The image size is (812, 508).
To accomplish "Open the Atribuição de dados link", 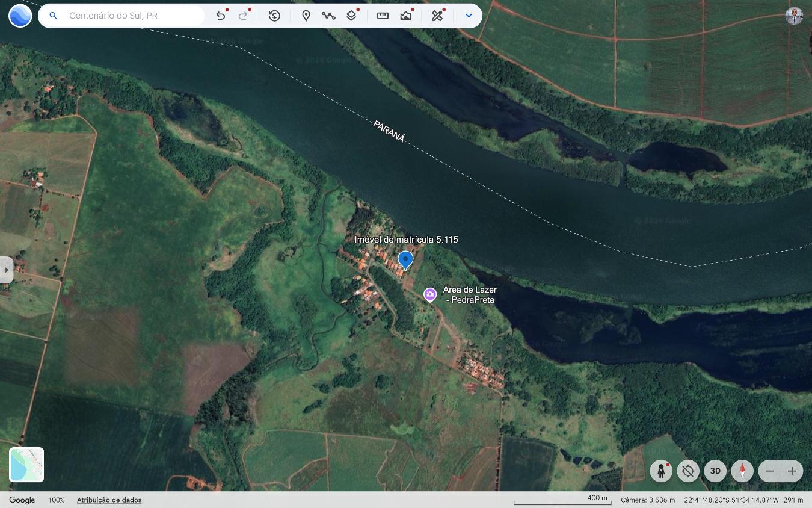I will (x=109, y=500).
